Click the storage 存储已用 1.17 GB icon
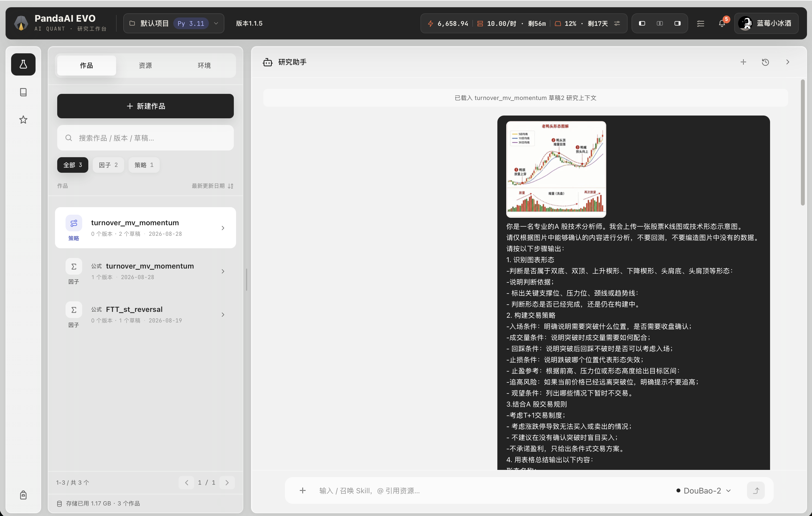The image size is (812, 516). (59, 504)
